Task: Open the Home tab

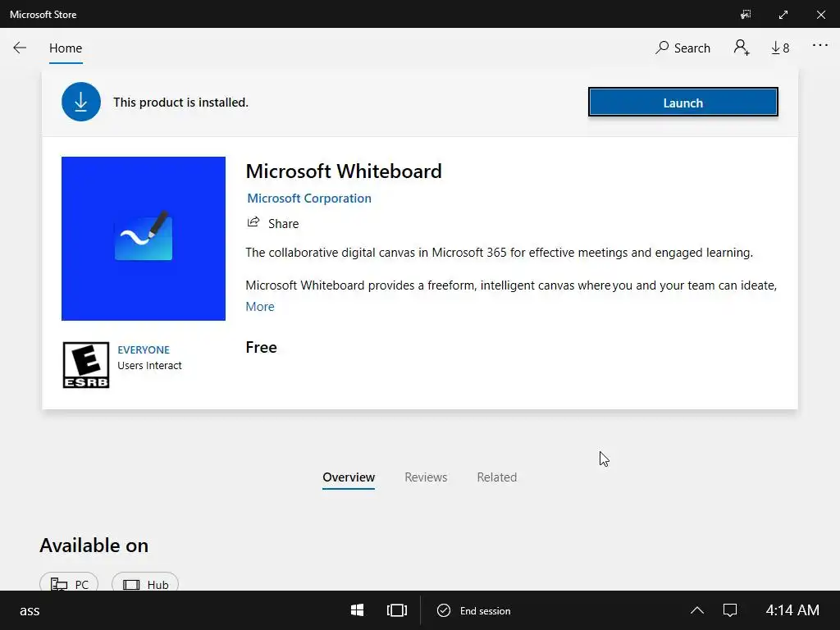Action: click(x=66, y=48)
